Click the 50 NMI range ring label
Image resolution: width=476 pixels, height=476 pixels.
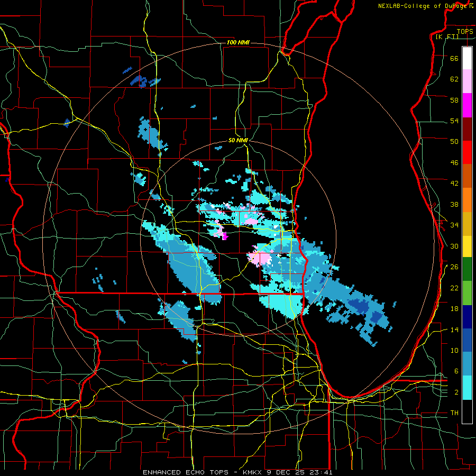[238, 140]
